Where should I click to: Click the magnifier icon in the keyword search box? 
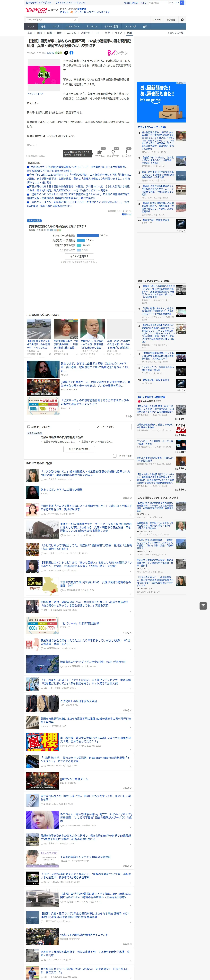click(75, 20)
